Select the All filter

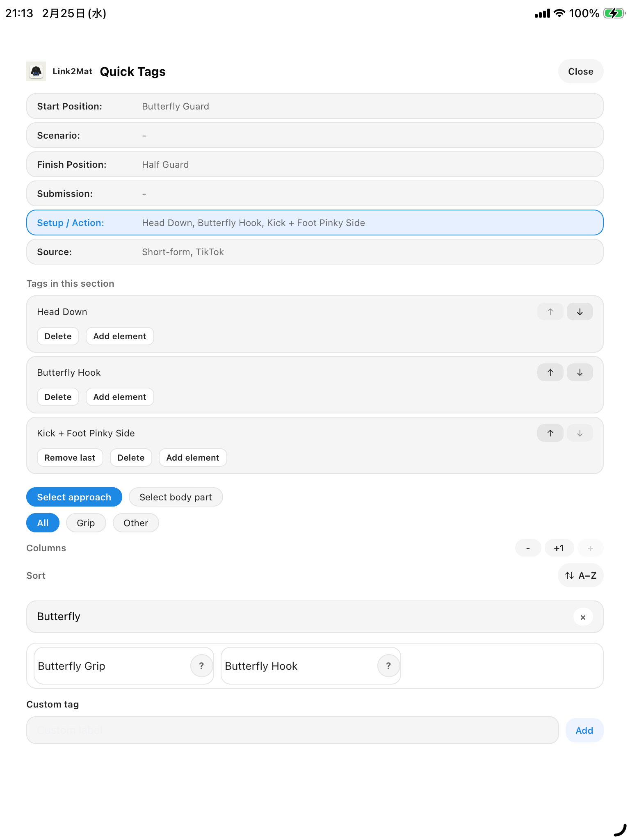43,523
